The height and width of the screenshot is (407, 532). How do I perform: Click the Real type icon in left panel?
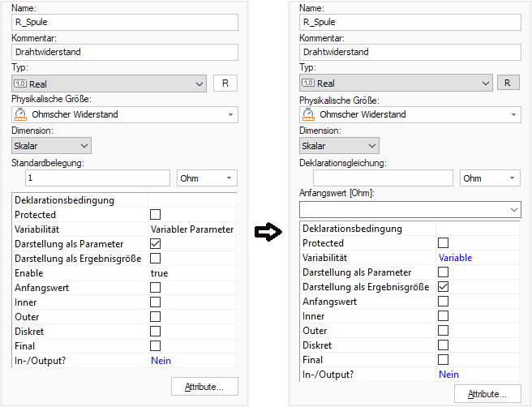(x=21, y=84)
